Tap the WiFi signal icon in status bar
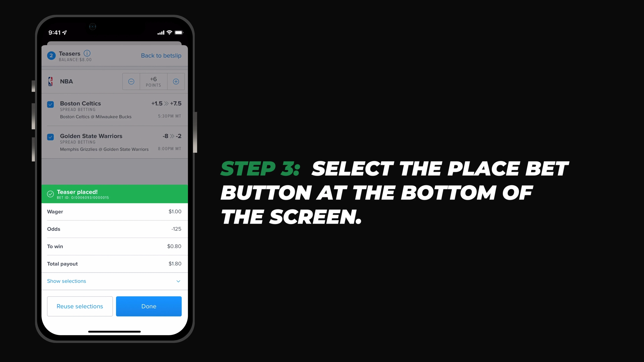The width and height of the screenshot is (644, 362). [169, 32]
